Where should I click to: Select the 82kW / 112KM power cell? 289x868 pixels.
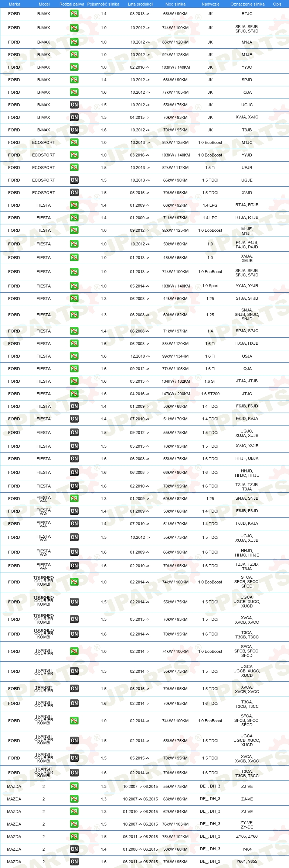[x=176, y=168]
